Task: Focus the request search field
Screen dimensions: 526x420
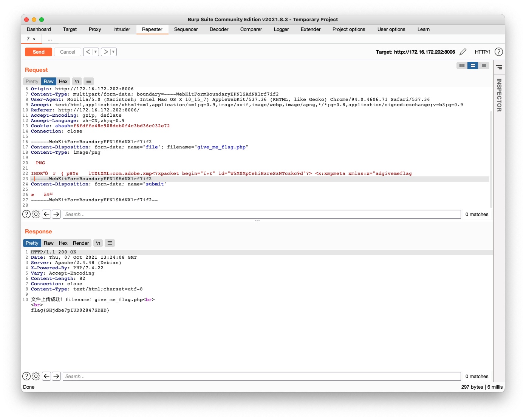Action: pos(261,214)
